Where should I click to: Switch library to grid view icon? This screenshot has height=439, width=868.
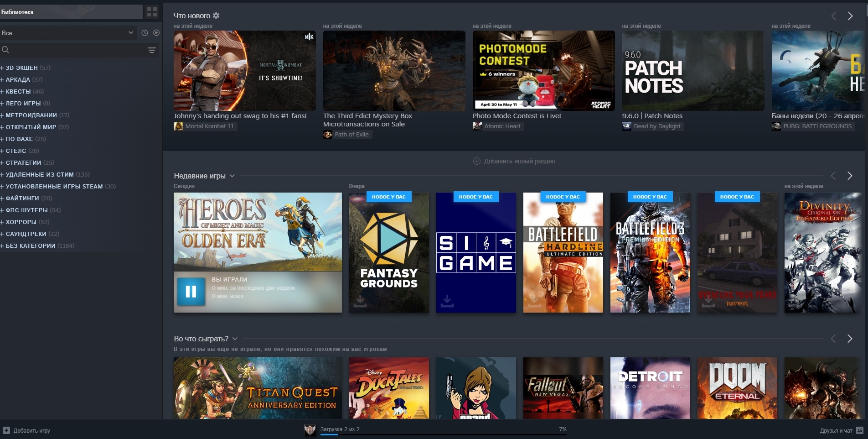[152, 12]
